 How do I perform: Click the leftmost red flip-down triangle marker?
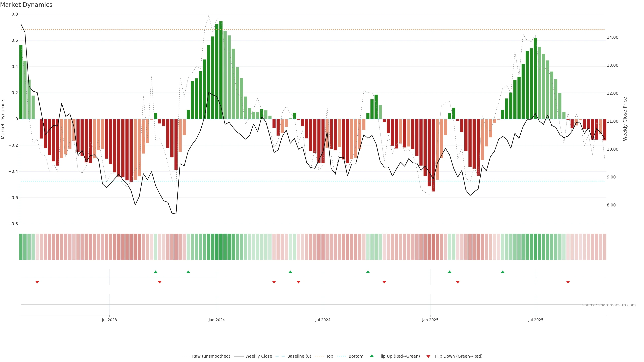pos(37,282)
